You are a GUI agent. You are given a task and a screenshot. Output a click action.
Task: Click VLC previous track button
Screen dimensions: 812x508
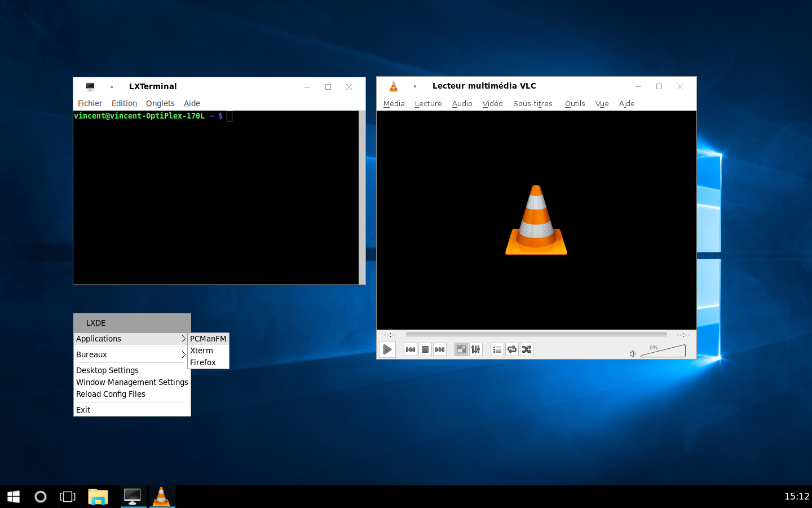[411, 349]
